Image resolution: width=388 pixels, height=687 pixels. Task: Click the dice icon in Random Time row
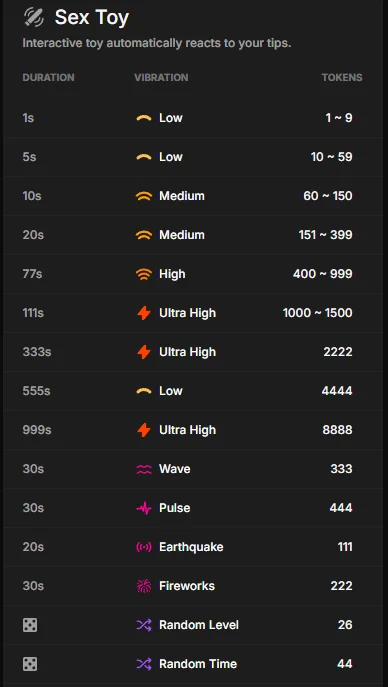(x=30, y=664)
